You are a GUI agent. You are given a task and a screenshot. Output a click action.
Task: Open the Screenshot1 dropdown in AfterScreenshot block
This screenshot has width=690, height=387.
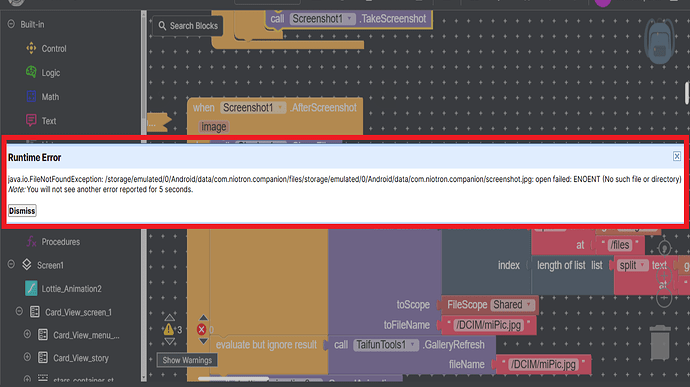pos(279,107)
